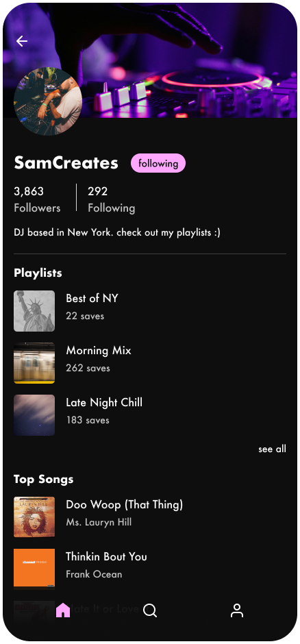Viewport: 300px width, 644px height.
Task: Toggle the pink following button
Action: [x=158, y=163]
